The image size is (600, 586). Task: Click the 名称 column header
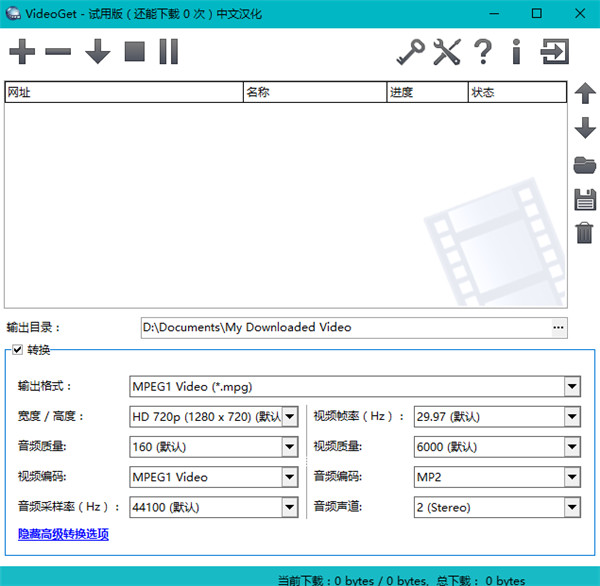coord(314,93)
